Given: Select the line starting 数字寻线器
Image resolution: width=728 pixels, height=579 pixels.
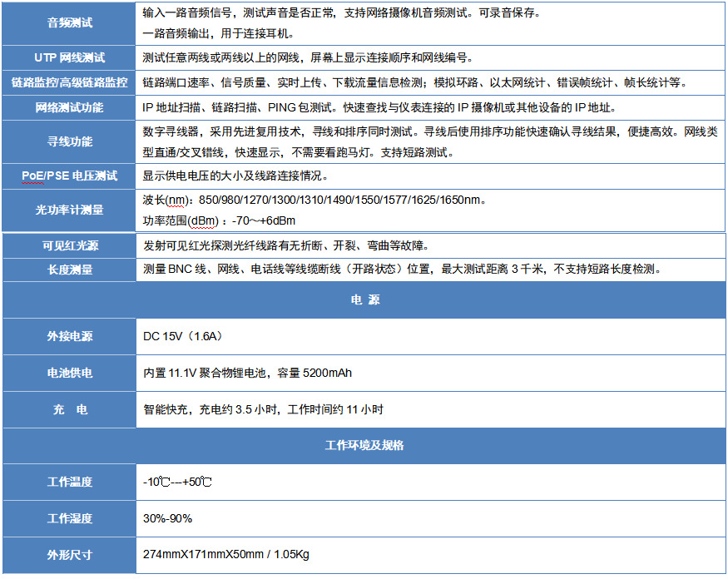Looking at the screenshot, I should (430, 132).
